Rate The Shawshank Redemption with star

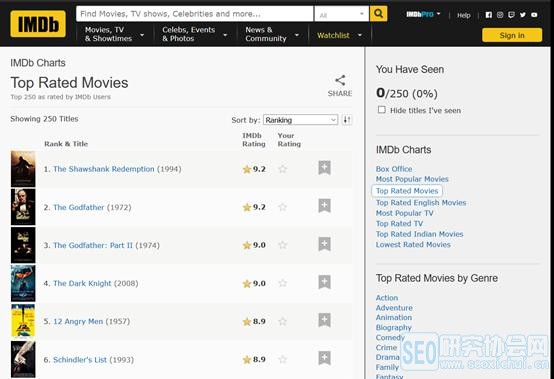(x=282, y=169)
